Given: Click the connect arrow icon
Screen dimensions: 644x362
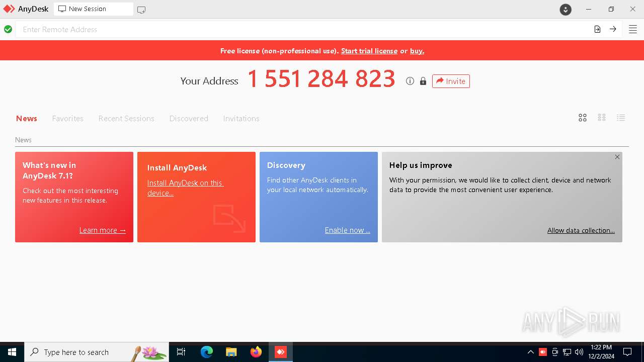Looking at the screenshot, I should (613, 29).
